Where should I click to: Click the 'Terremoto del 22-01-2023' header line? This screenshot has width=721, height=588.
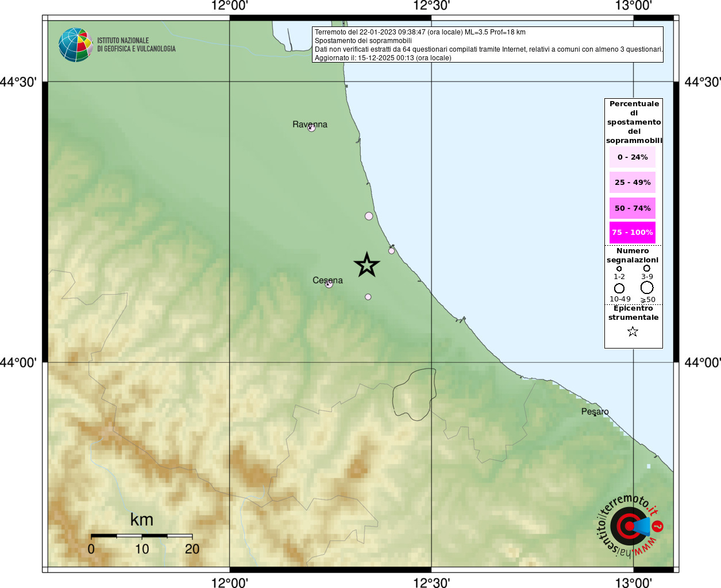pyautogui.click(x=420, y=32)
